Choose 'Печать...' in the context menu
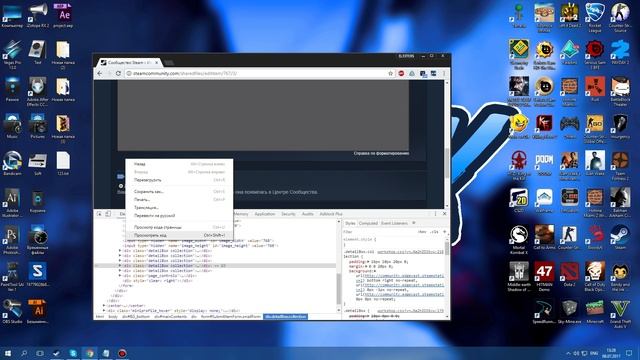This screenshot has width=640, height=360. coord(179,200)
